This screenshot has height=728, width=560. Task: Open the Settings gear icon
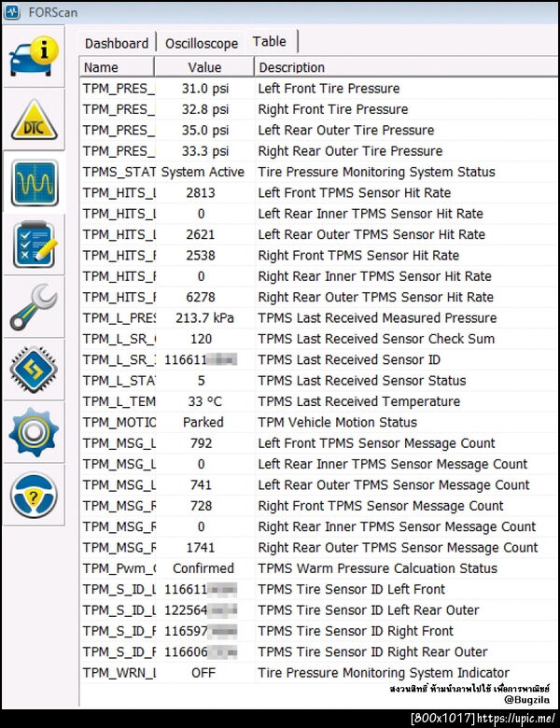[34, 432]
